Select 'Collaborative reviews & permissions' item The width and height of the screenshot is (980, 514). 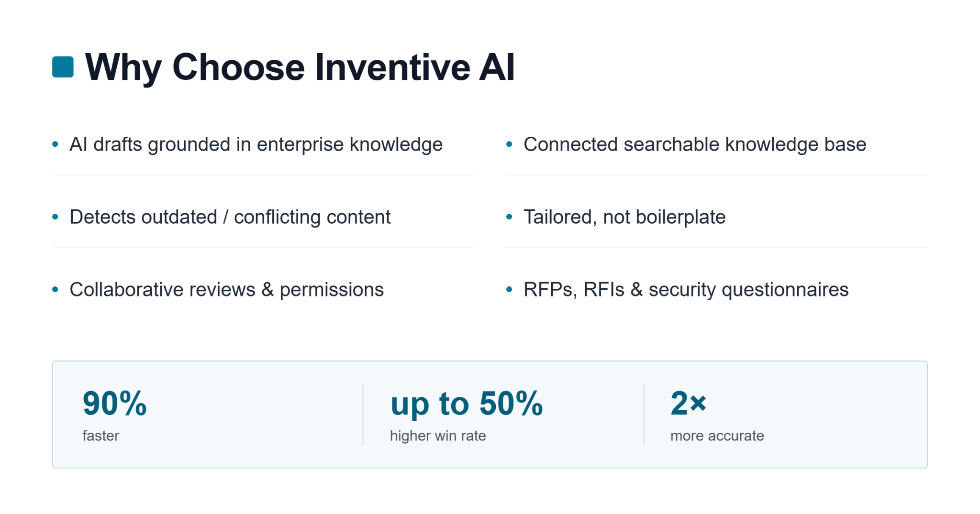(x=227, y=290)
